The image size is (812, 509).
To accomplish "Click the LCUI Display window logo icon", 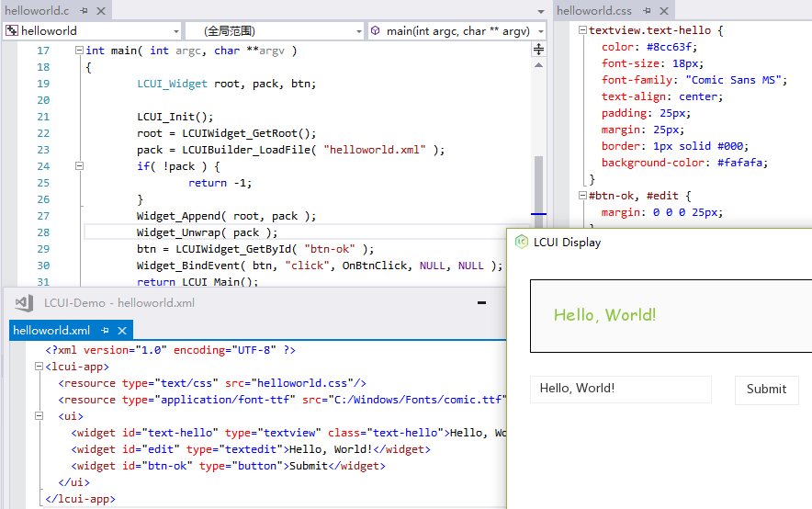I will (x=522, y=242).
